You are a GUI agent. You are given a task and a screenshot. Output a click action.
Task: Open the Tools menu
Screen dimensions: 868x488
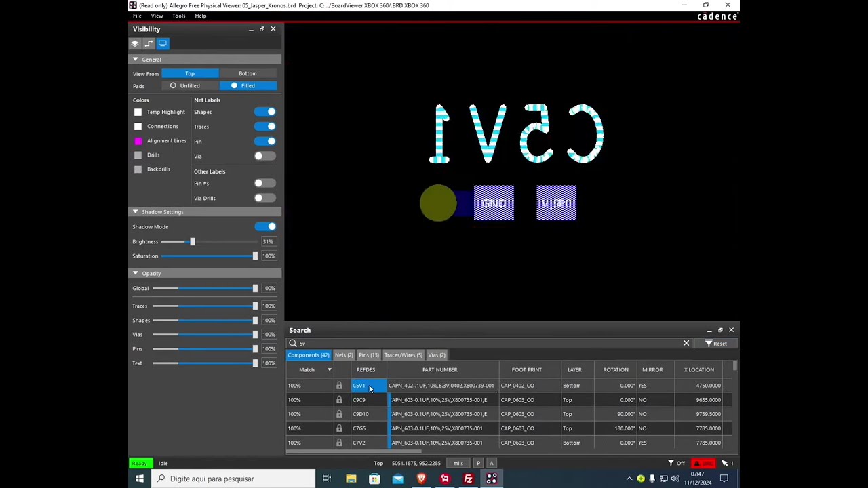(179, 16)
